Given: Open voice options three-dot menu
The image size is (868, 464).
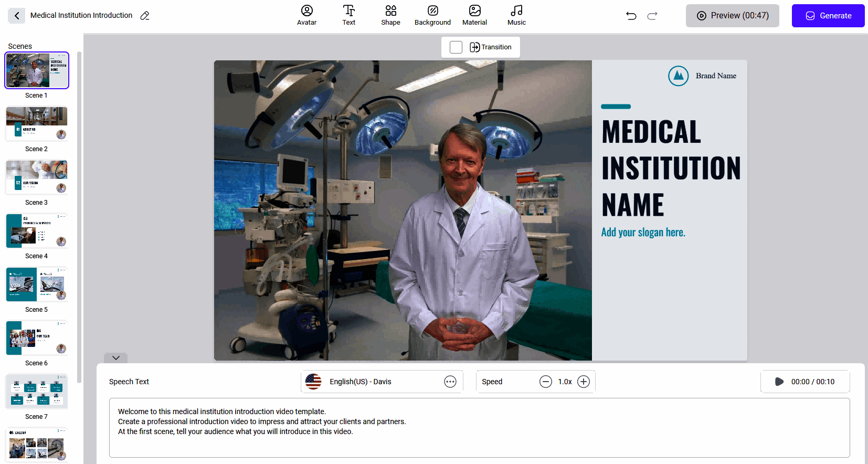Looking at the screenshot, I should 450,382.
